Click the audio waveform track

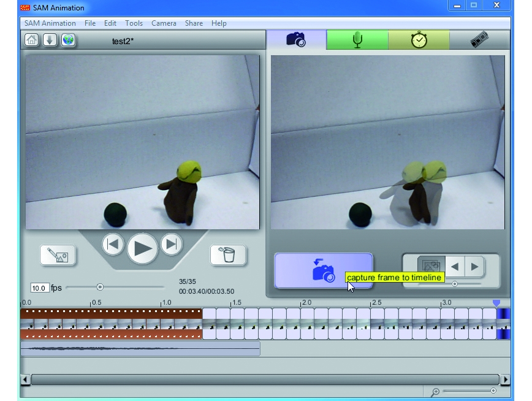(140, 348)
